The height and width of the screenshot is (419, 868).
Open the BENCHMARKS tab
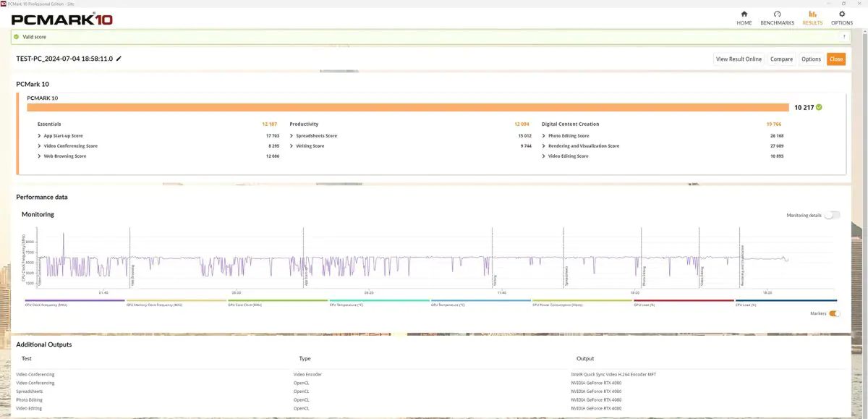point(777,18)
